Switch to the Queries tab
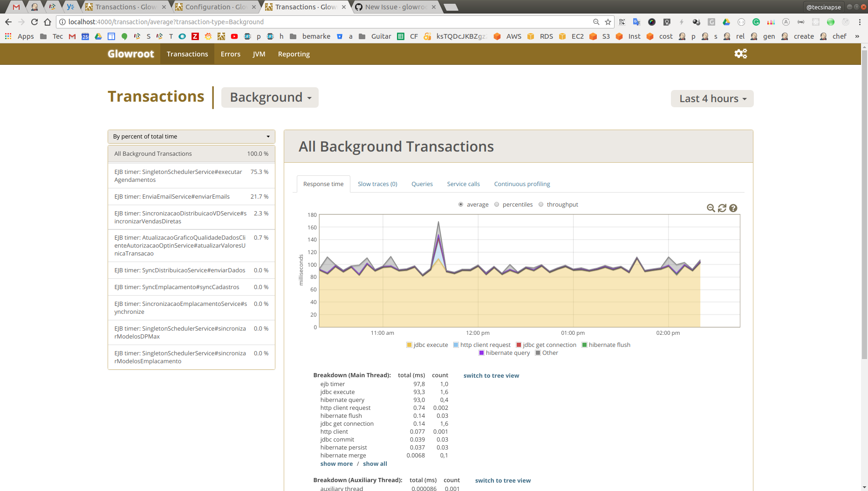Image resolution: width=868 pixels, height=491 pixels. pyautogui.click(x=422, y=184)
